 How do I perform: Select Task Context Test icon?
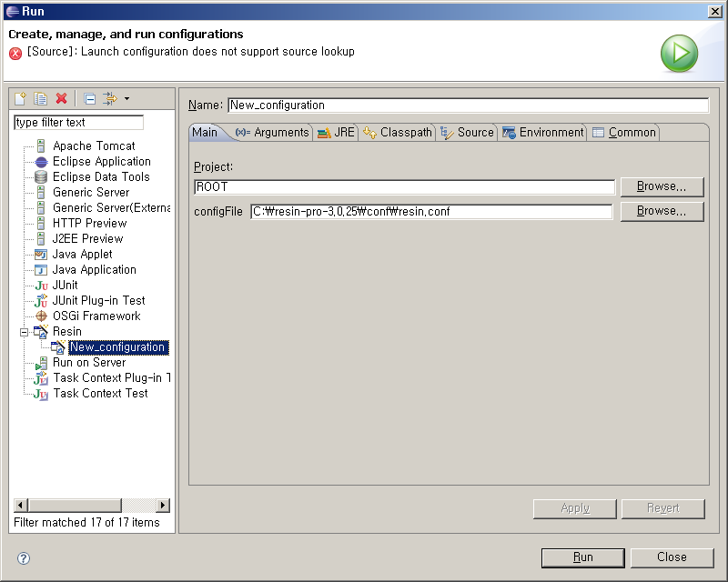click(41, 394)
